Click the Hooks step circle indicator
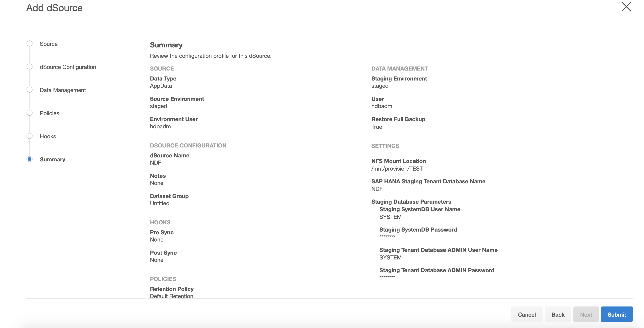Viewport: 644px width, 328px height. tap(30, 136)
